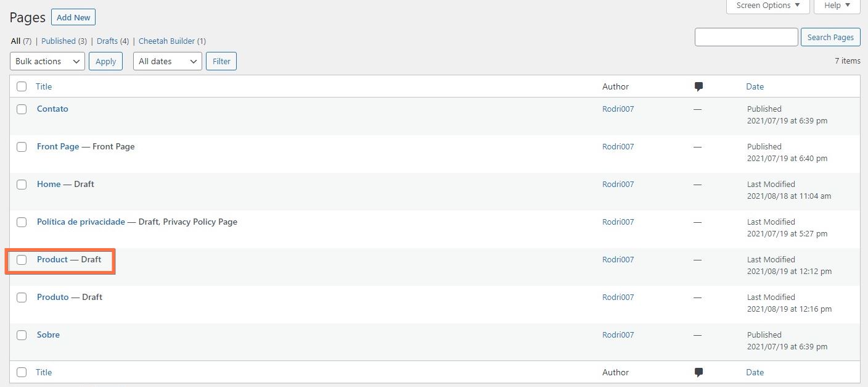Check the checkbox beside Sobre
Viewport: 868px width, 387px height.
pyautogui.click(x=22, y=335)
